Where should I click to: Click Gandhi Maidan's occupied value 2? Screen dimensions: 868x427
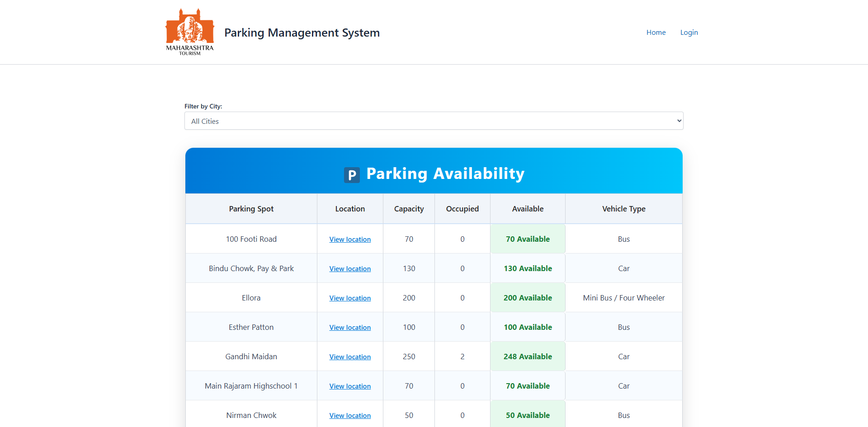[x=462, y=357]
